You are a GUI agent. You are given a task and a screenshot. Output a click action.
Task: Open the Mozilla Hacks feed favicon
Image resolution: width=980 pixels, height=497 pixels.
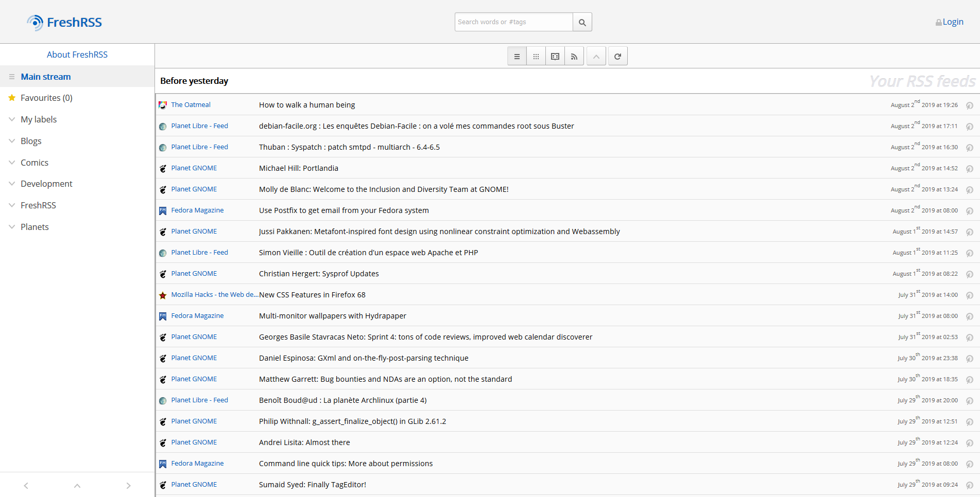[x=163, y=295]
